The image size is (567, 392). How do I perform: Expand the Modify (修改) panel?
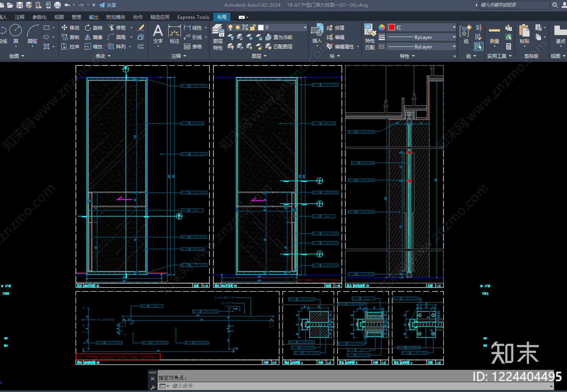tap(103, 56)
